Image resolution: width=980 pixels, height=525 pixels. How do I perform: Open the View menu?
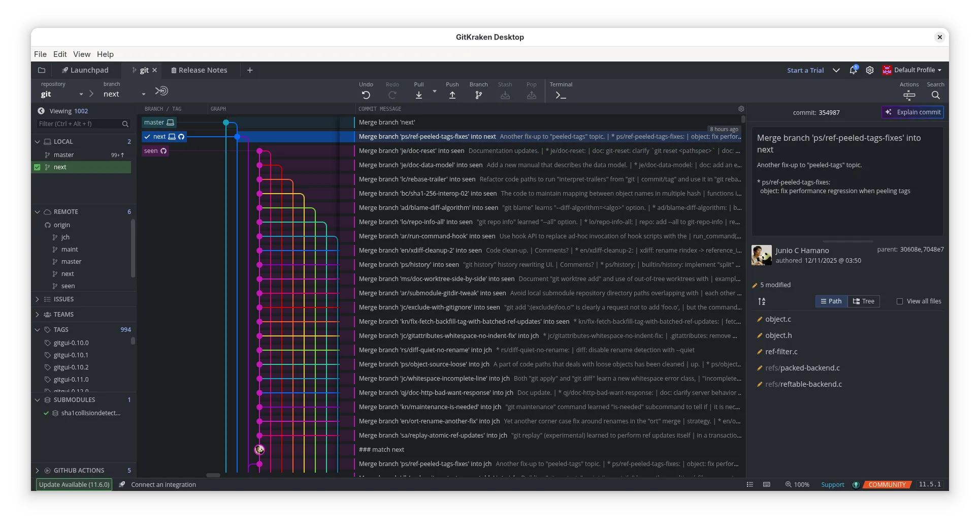(81, 54)
